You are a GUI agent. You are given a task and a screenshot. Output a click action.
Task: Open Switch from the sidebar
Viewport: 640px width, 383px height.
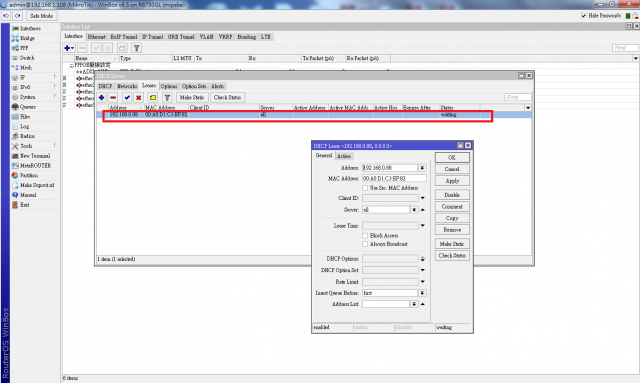tap(27, 58)
